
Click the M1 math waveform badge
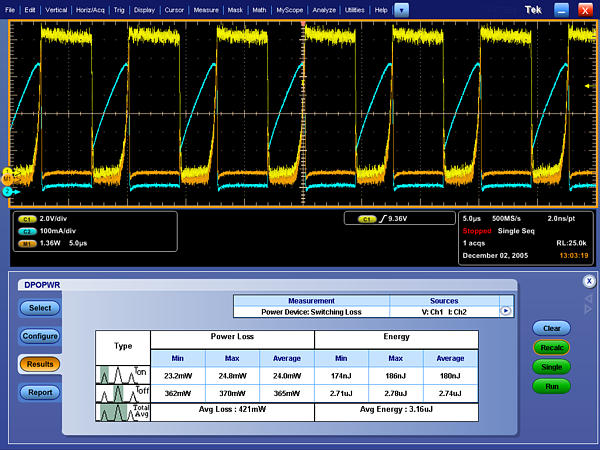25,241
